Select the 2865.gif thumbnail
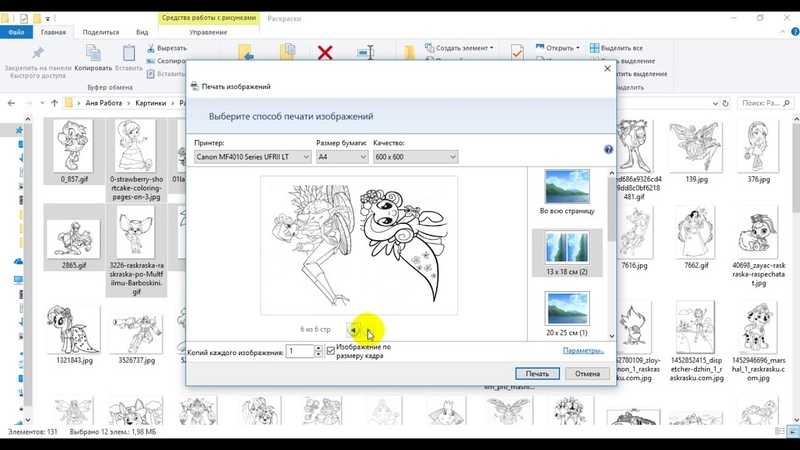This screenshot has width=800, height=450. point(74,238)
